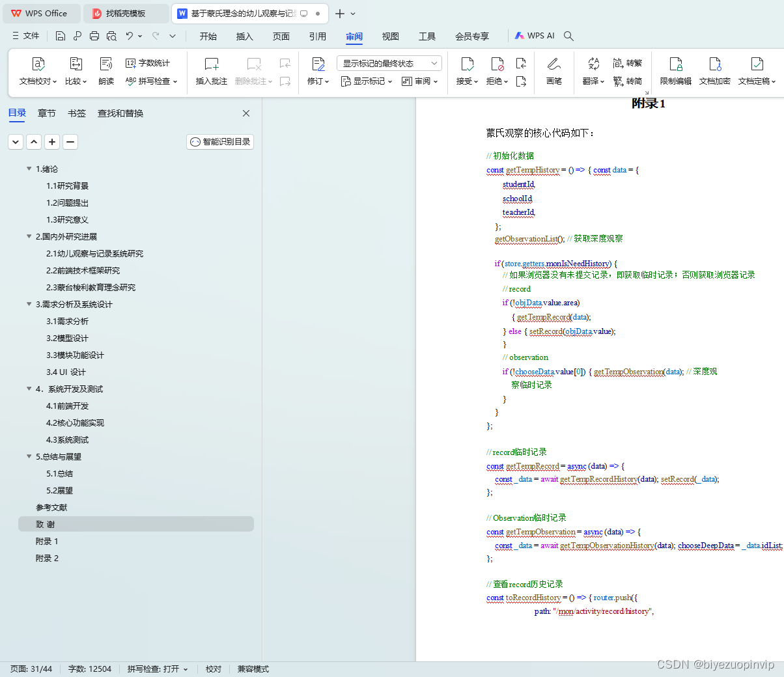Click 插入批注 insert comment icon

[212, 64]
